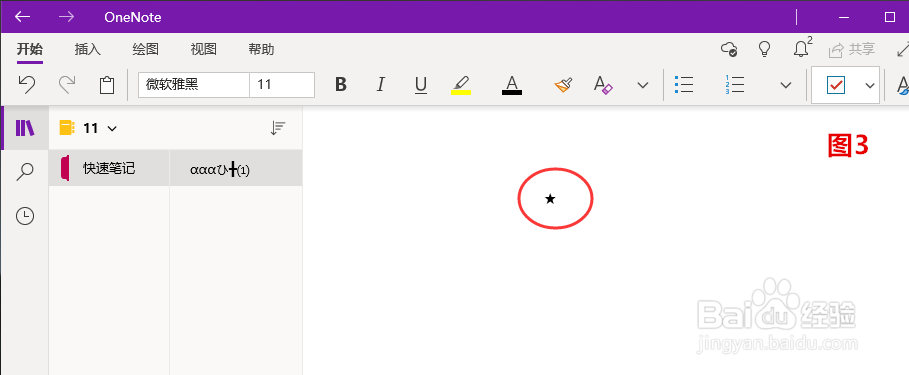
Task: Insert a to-do checkbox tag
Action: click(x=836, y=85)
